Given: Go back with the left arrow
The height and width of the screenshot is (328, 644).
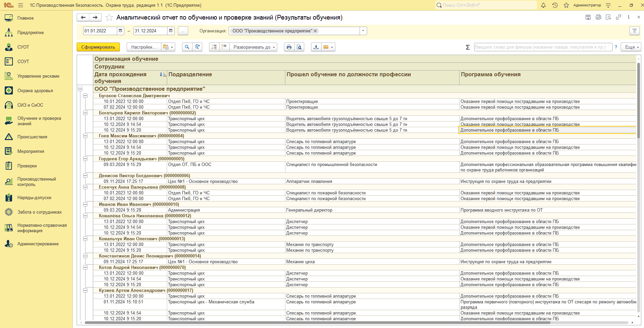Looking at the screenshot, I should (83, 18).
